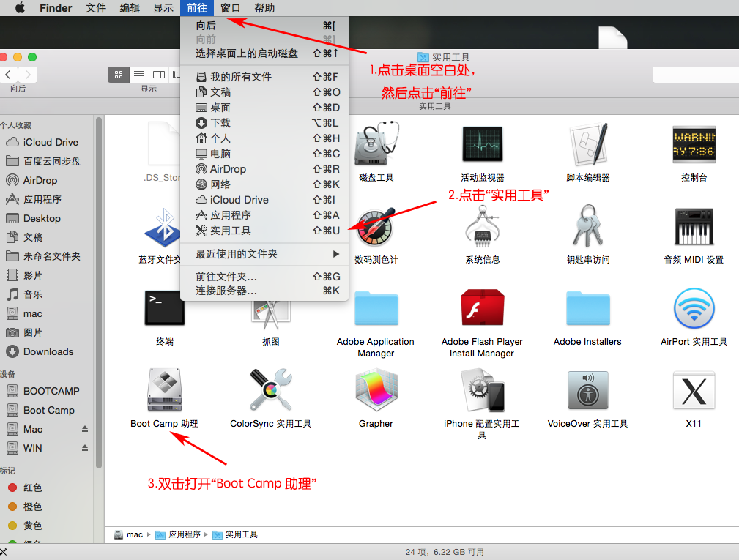This screenshot has width=739, height=560.
Task: Open VoiceOver 实用工具 icon
Action: (587, 390)
